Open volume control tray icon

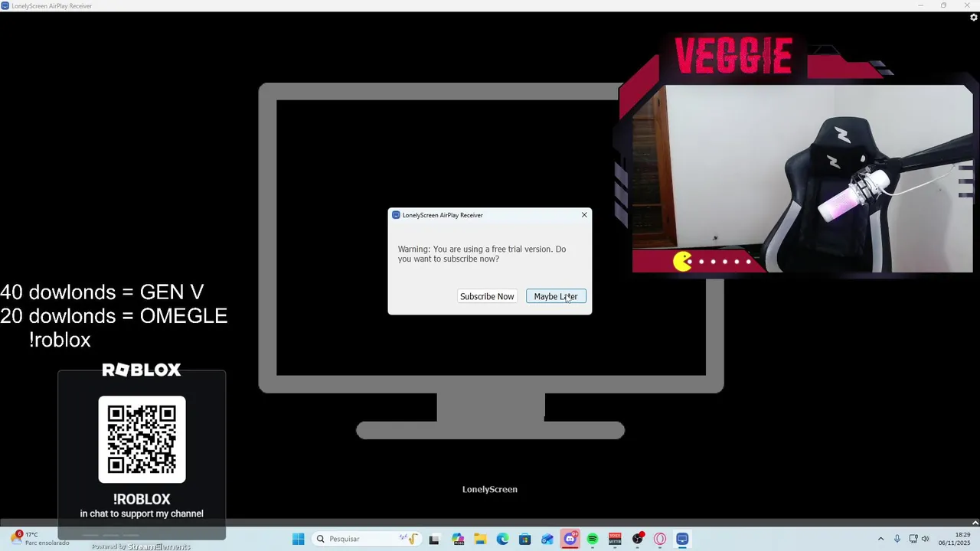[x=925, y=539]
